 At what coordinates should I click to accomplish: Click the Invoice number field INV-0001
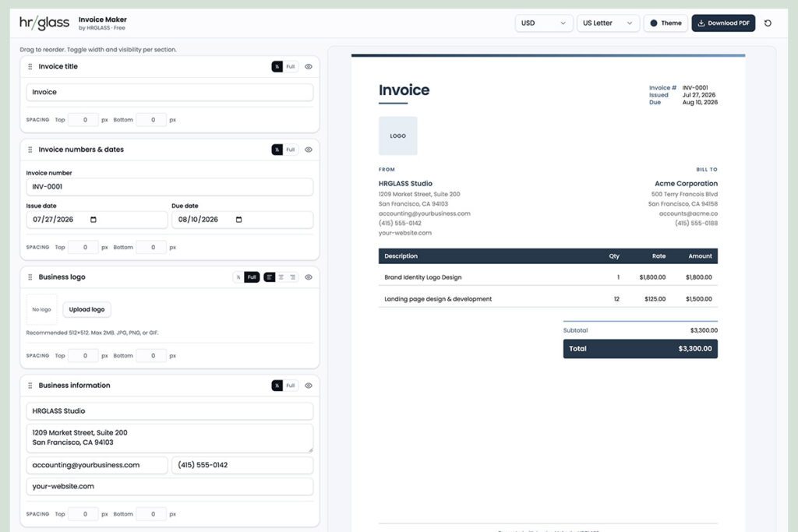169,187
